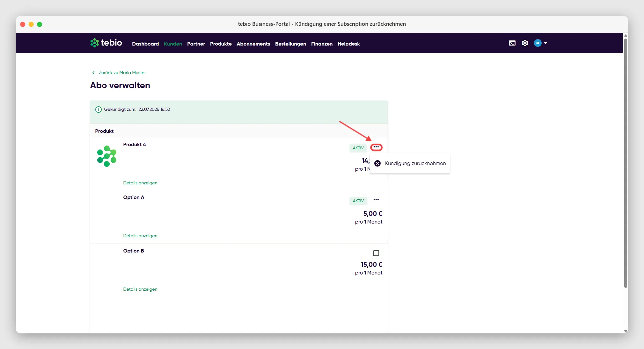The image size is (644, 349).
Task: Select Kündigung zurücknehmen menu entry
Action: pos(410,163)
